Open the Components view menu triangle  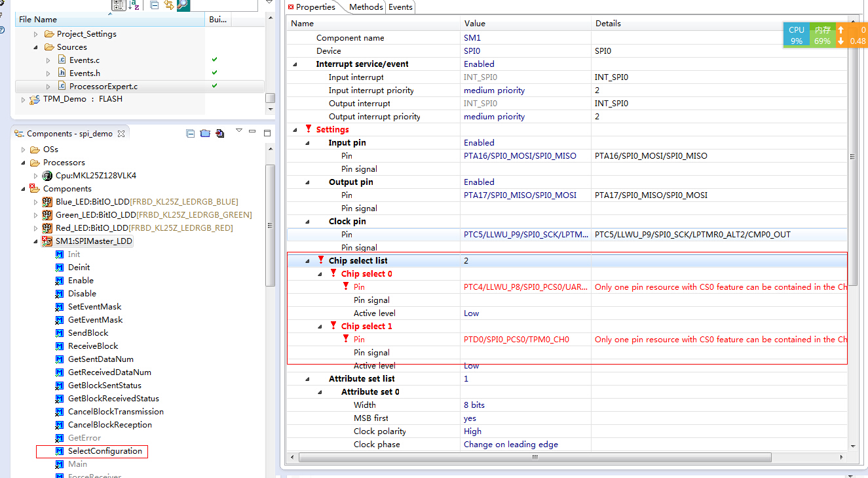pos(239,130)
